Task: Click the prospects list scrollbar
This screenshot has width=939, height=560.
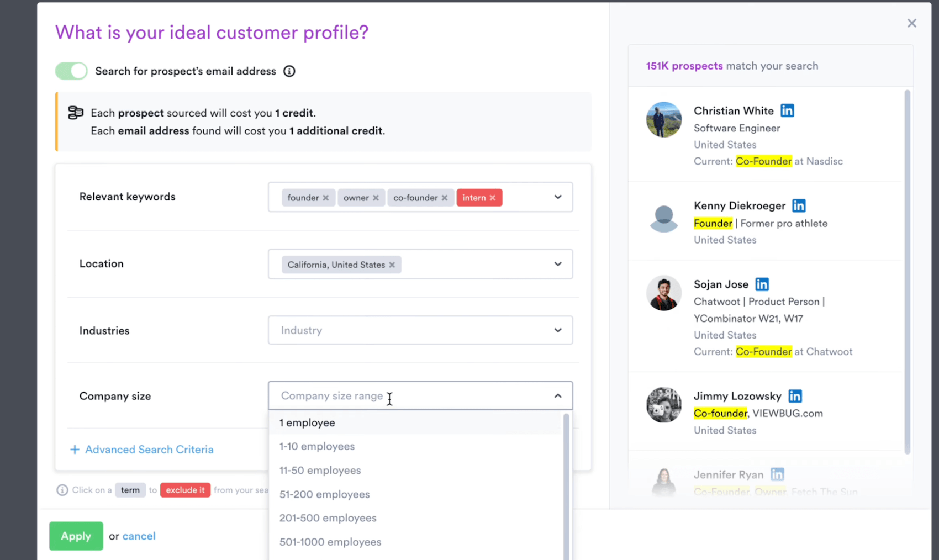Action: (907, 272)
